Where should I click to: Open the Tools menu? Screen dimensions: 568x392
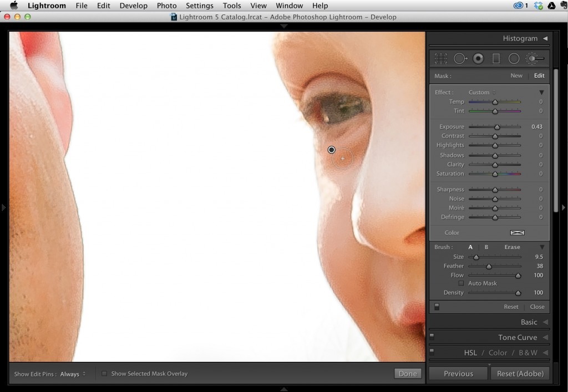click(232, 6)
